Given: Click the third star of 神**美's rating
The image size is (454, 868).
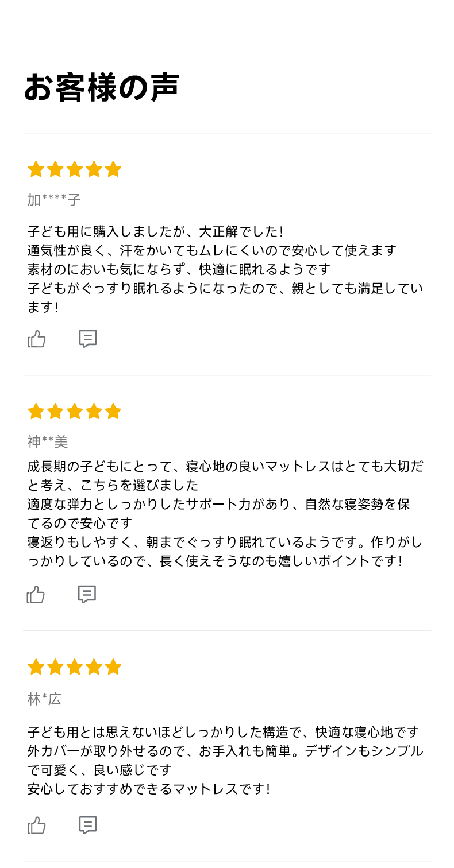Looking at the screenshot, I should tap(75, 412).
